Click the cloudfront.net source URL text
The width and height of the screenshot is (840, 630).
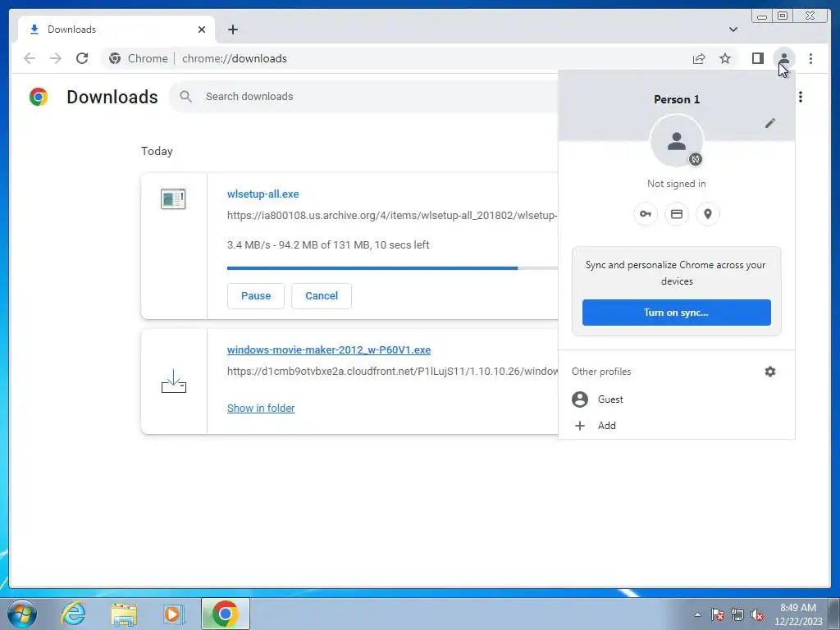[392, 372]
